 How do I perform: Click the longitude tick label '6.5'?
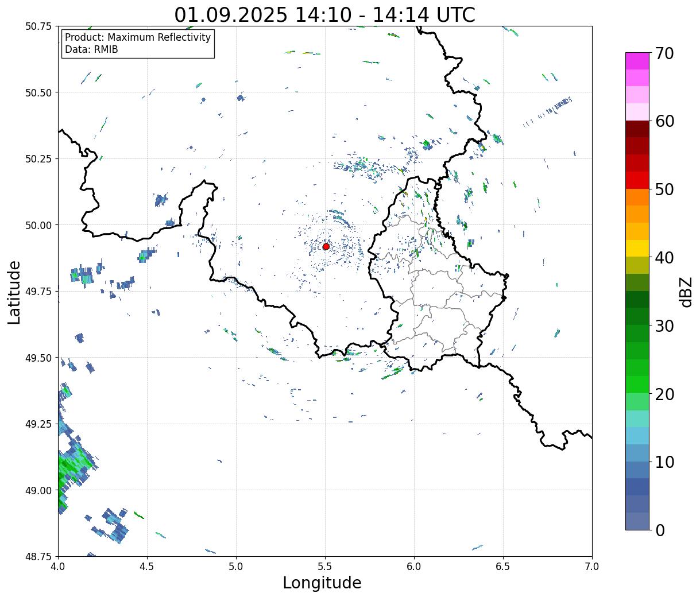503,567
